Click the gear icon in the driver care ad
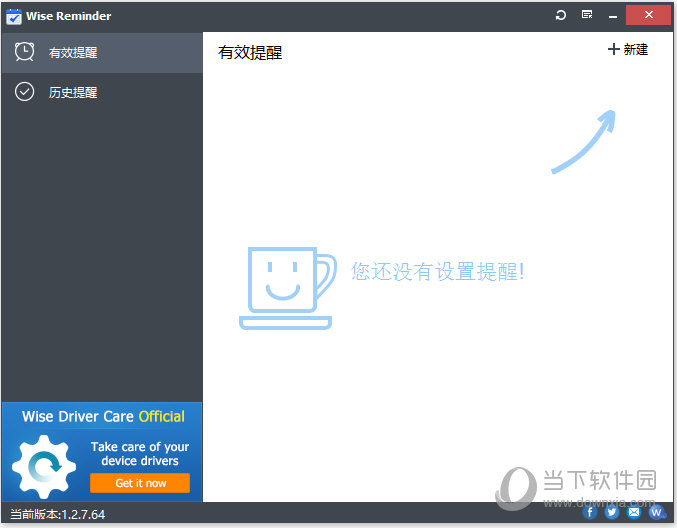 44,467
